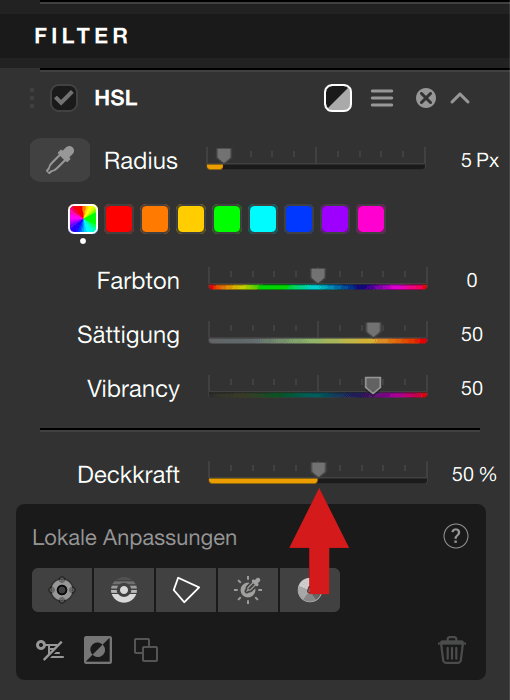
Task: Select the red color swatch
Action: pos(119,219)
